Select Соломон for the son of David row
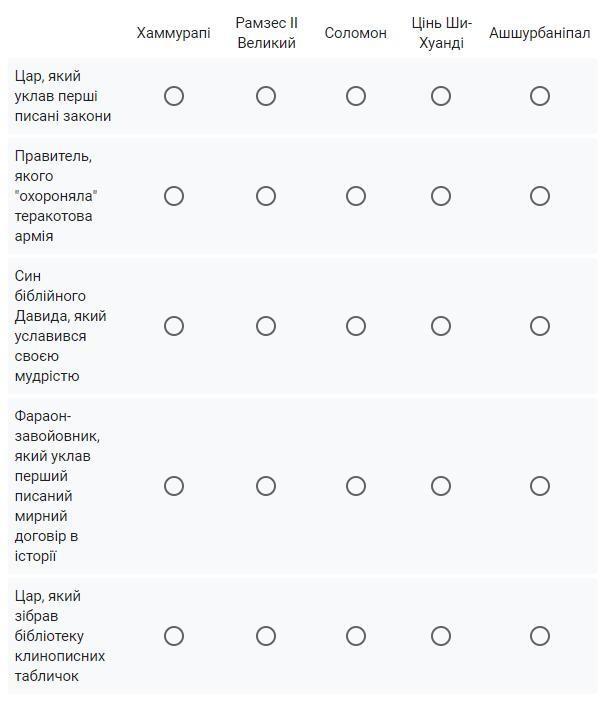 356,326
